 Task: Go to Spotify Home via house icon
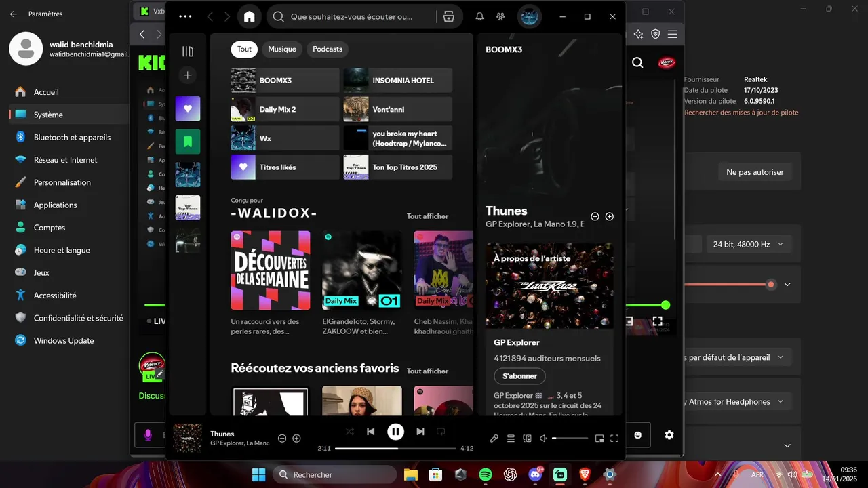coord(250,16)
